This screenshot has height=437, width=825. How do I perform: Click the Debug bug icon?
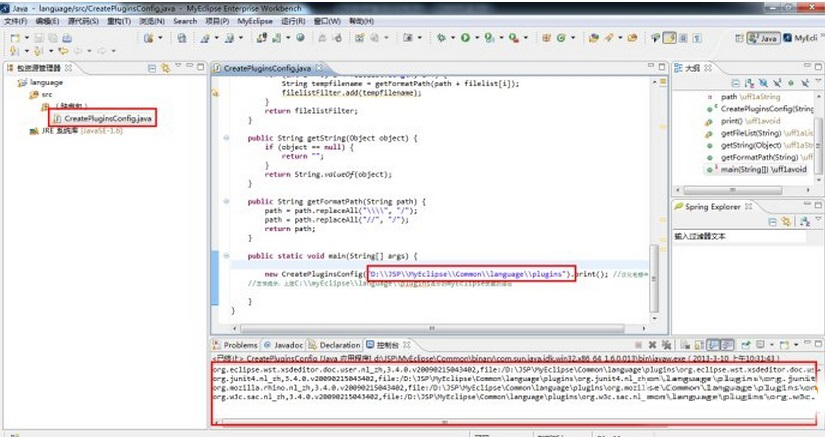[x=441, y=38]
